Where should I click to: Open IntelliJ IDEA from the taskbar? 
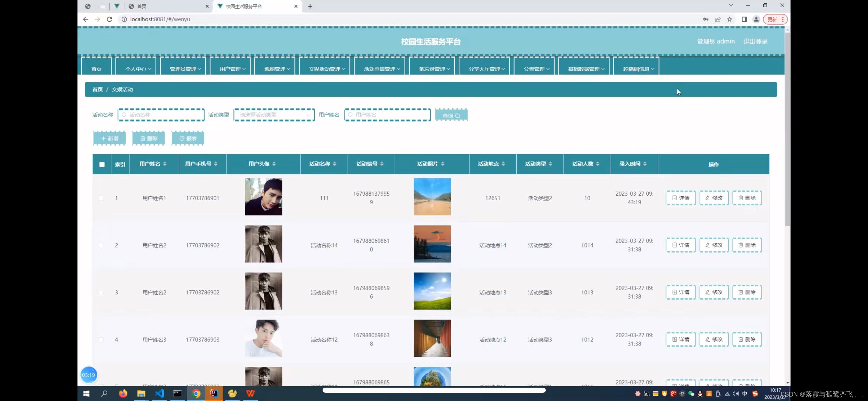(x=214, y=393)
